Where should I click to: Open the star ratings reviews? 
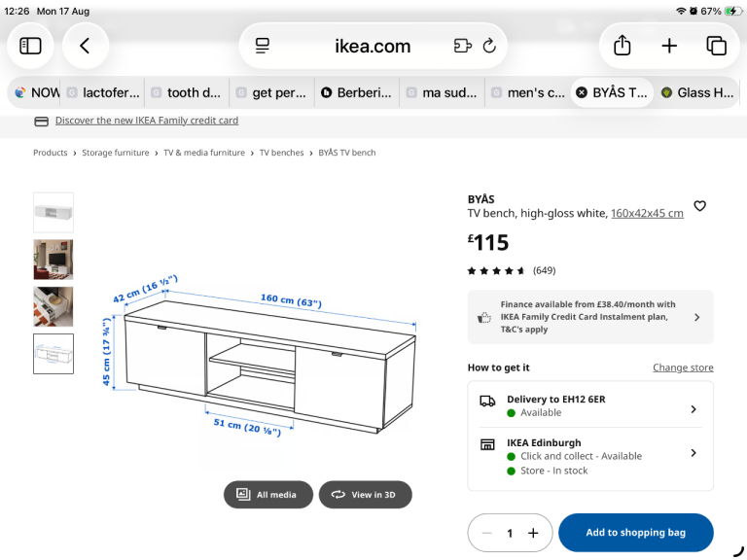pyautogui.click(x=496, y=271)
